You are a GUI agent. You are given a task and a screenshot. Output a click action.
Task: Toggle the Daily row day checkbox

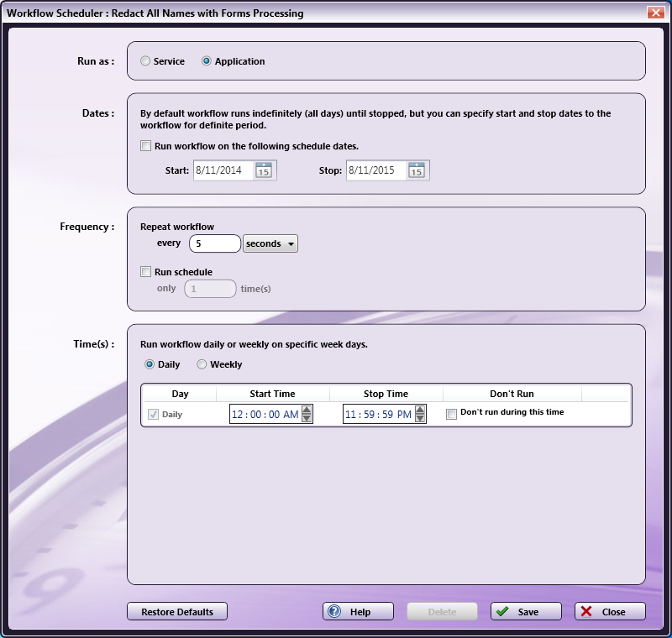(x=153, y=415)
